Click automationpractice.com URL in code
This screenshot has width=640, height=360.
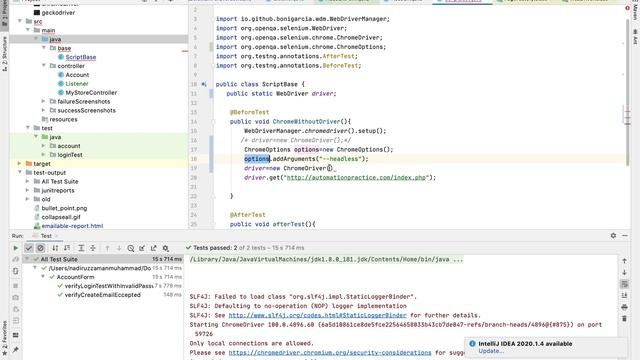coord(356,178)
